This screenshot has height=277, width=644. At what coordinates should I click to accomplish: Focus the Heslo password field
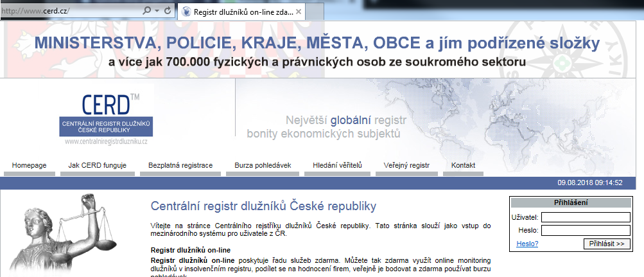coord(586,230)
